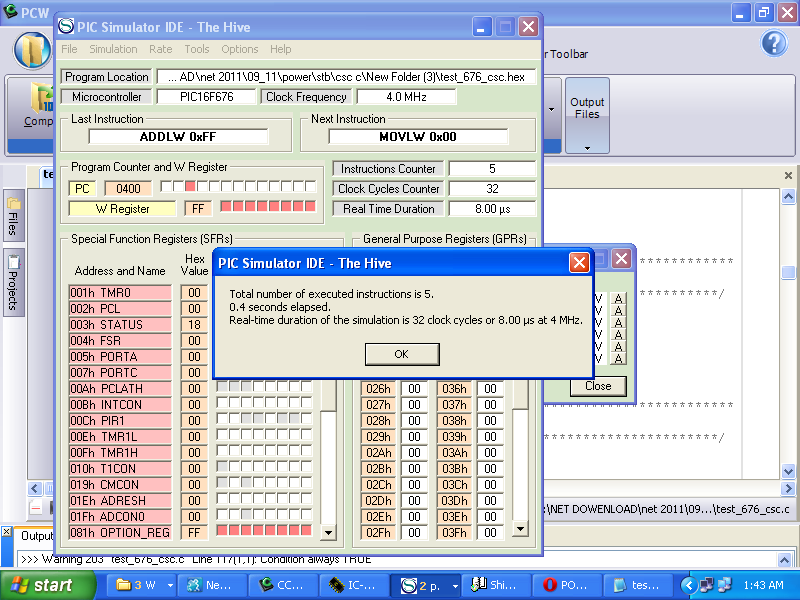Switch to the 'tes...' notepad taskbar item
The image size is (800, 600).
pos(637,586)
